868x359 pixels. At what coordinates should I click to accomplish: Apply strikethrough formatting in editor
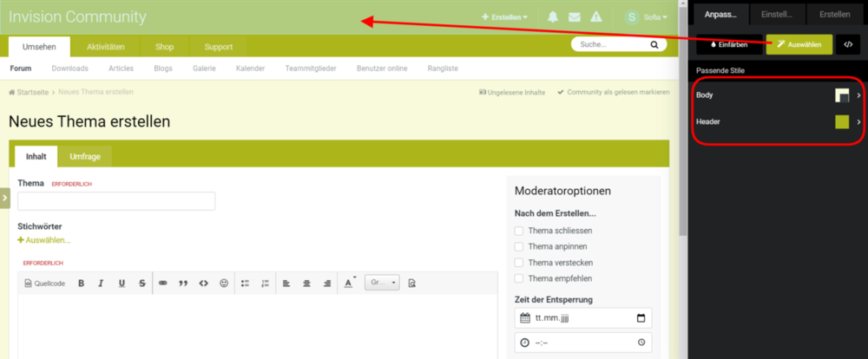coord(142,284)
